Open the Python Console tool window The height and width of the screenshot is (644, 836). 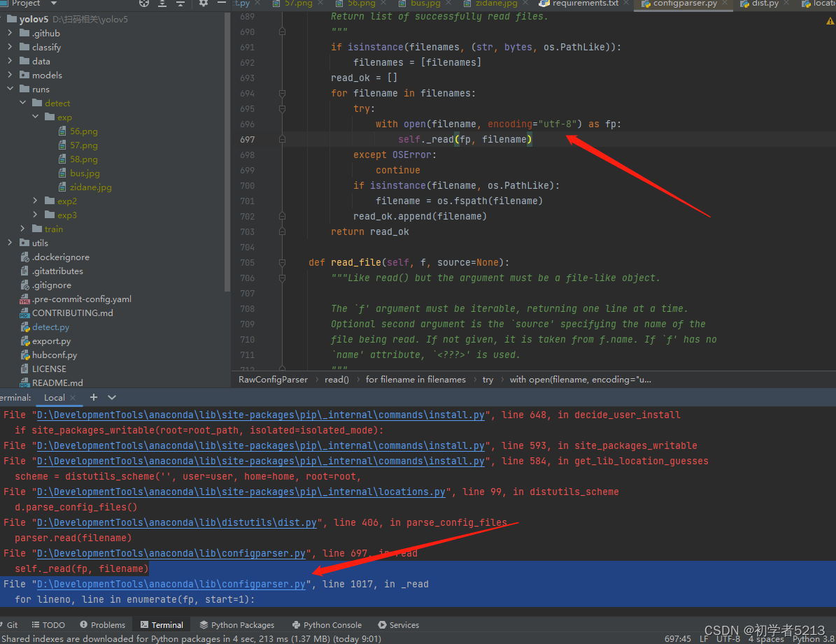(327, 625)
